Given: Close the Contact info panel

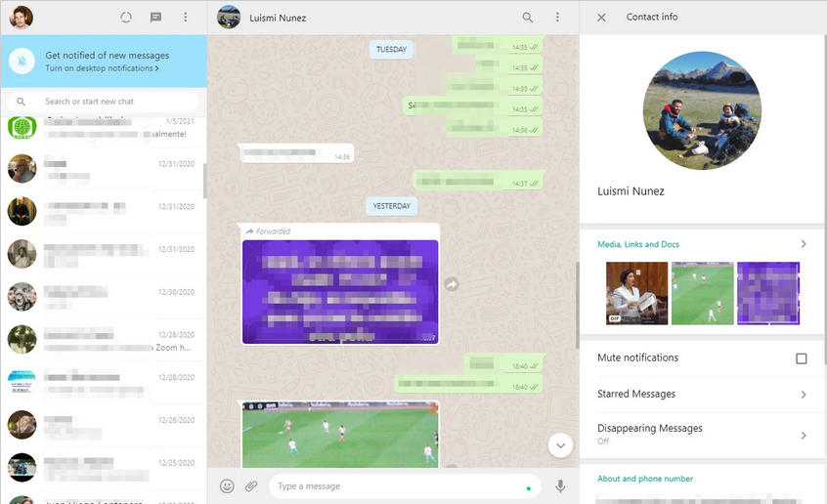Looking at the screenshot, I should (x=601, y=18).
